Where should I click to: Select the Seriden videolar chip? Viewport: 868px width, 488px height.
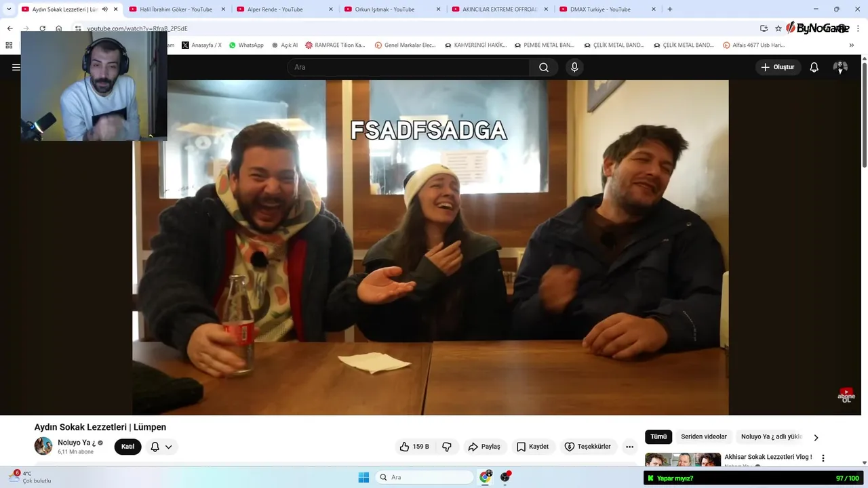pos(704,437)
